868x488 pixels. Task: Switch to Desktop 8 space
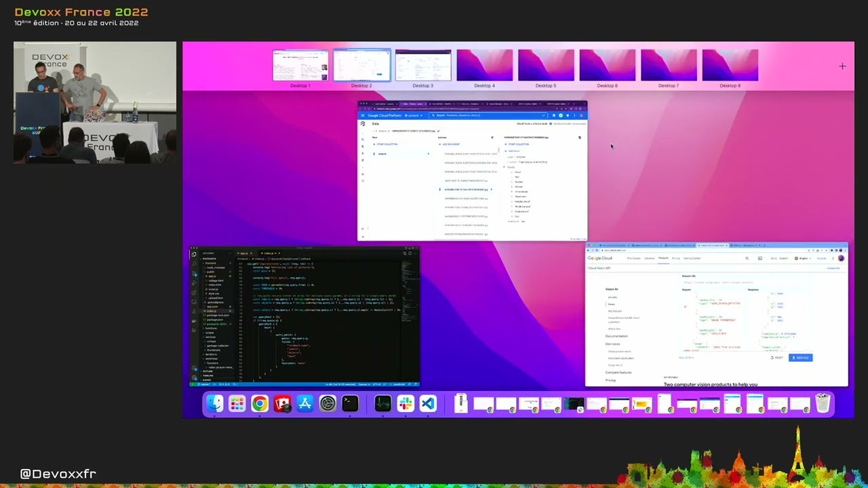pyautogui.click(x=730, y=66)
